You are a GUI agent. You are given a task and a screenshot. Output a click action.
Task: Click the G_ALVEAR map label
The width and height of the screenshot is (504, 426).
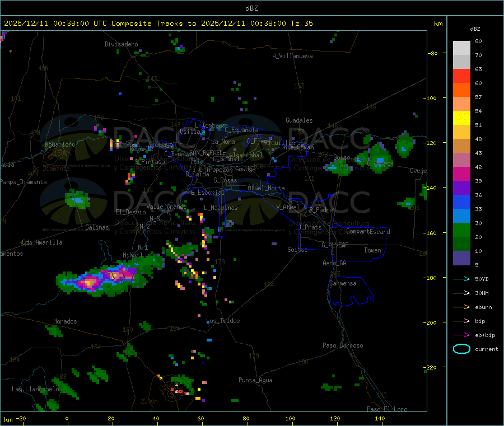pyautogui.click(x=335, y=245)
